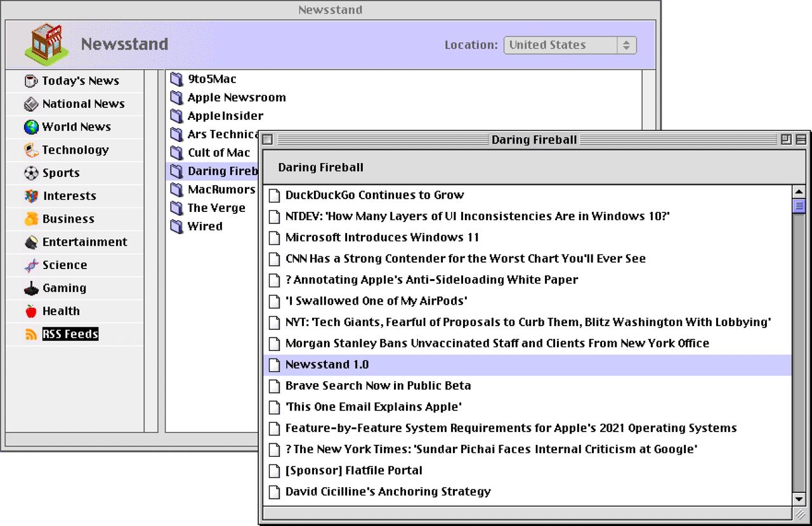This screenshot has height=526, width=812.
Task: Open Morgan Stanley Bans Unvaccinated Staff article
Action: (497, 343)
